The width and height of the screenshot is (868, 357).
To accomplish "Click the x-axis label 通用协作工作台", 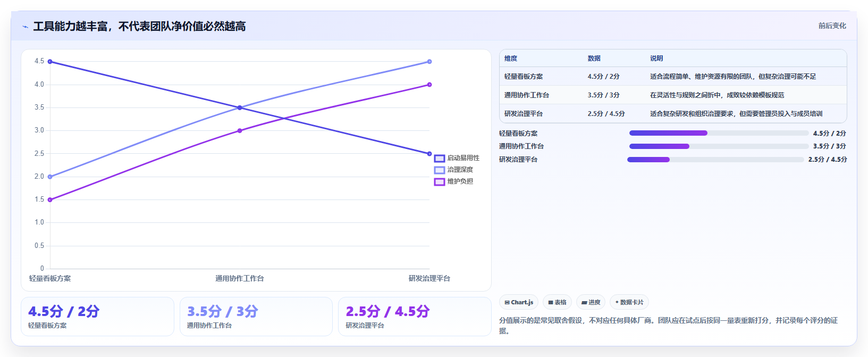I will (240, 278).
